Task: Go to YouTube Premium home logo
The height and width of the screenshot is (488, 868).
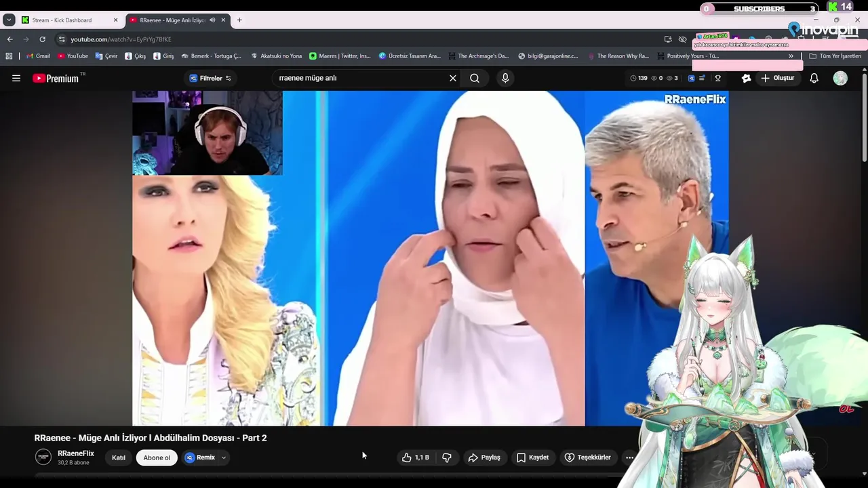Action: click(x=56, y=78)
